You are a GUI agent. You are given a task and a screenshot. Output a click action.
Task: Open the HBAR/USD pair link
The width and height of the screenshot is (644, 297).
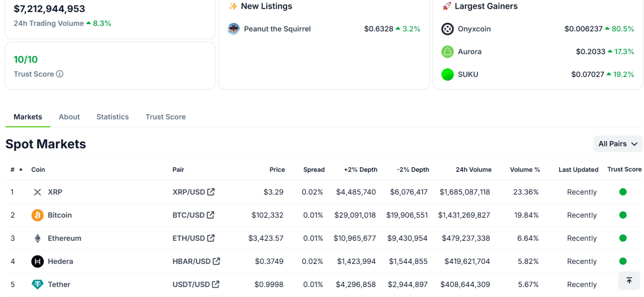click(191, 261)
